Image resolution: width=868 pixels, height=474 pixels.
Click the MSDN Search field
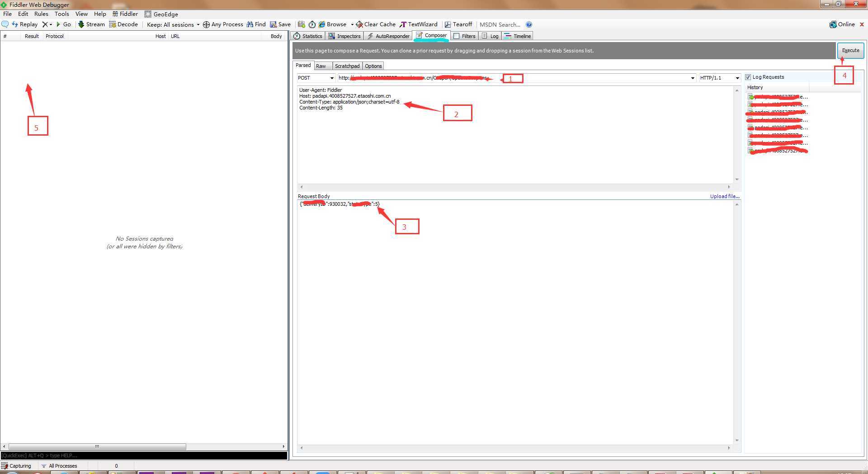500,24
